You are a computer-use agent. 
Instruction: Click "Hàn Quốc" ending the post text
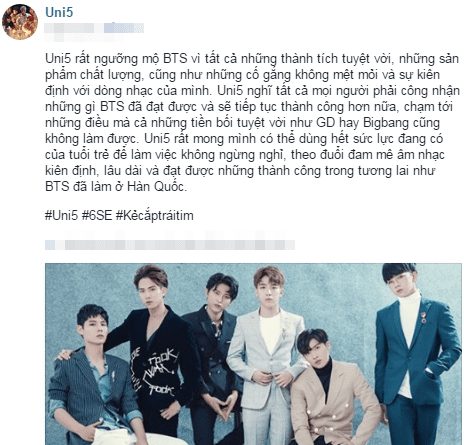[x=155, y=186]
